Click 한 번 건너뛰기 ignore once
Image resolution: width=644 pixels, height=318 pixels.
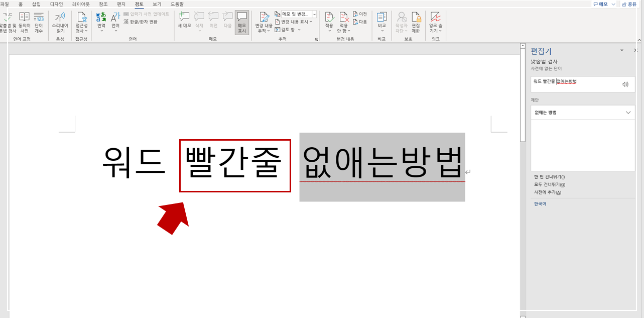click(550, 177)
